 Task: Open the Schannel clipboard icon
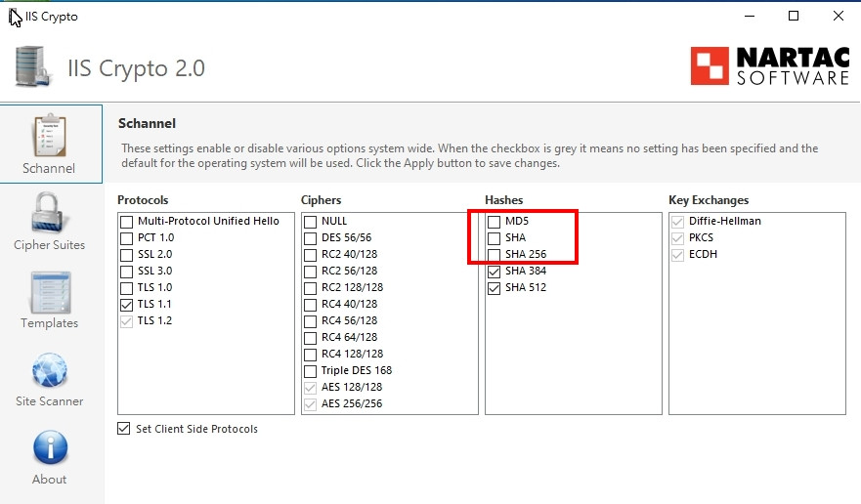click(x=50, y=136)
